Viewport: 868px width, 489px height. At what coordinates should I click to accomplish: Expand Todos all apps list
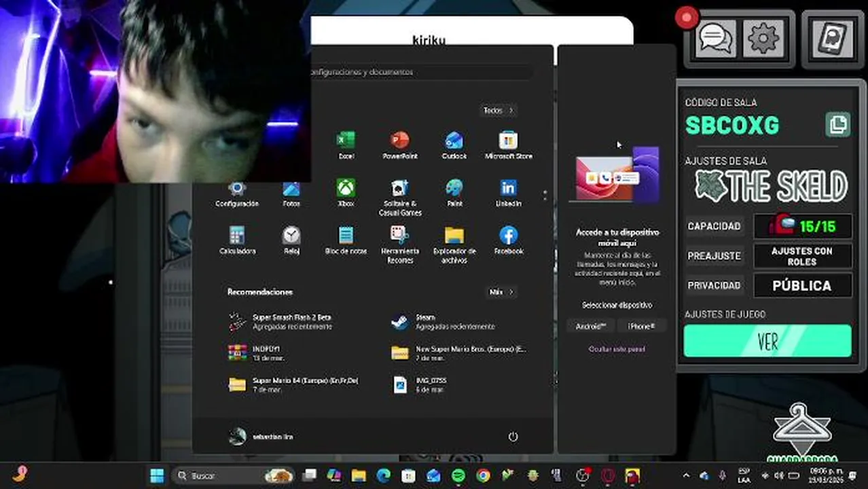coord(499,110)
